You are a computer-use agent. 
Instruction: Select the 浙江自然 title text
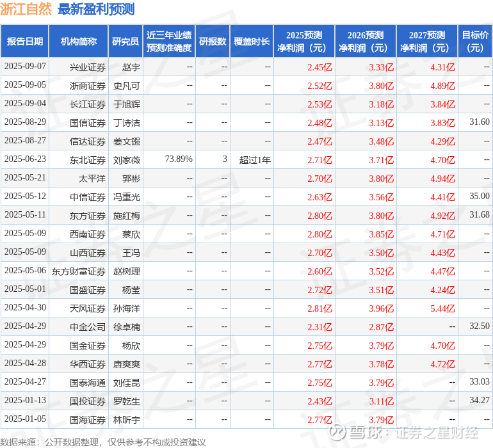(26, 9)
